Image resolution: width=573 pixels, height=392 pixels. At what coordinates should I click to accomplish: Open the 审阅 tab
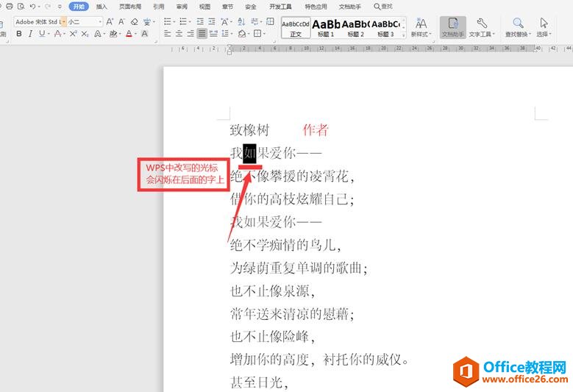click(x=182, y=7)
